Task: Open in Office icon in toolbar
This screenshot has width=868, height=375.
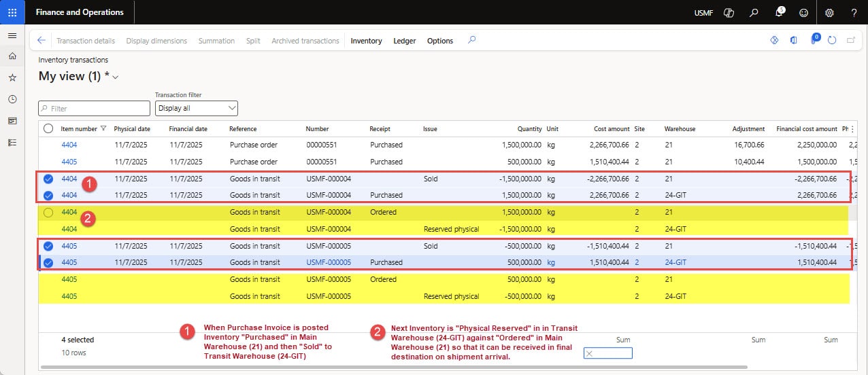Action: click(x=793, y=41)
